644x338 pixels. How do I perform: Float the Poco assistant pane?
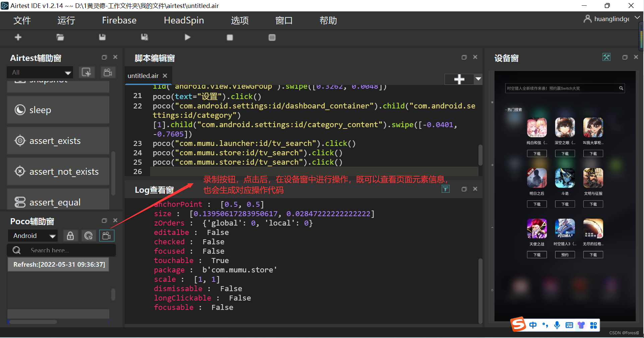click(x=105, y=221)
